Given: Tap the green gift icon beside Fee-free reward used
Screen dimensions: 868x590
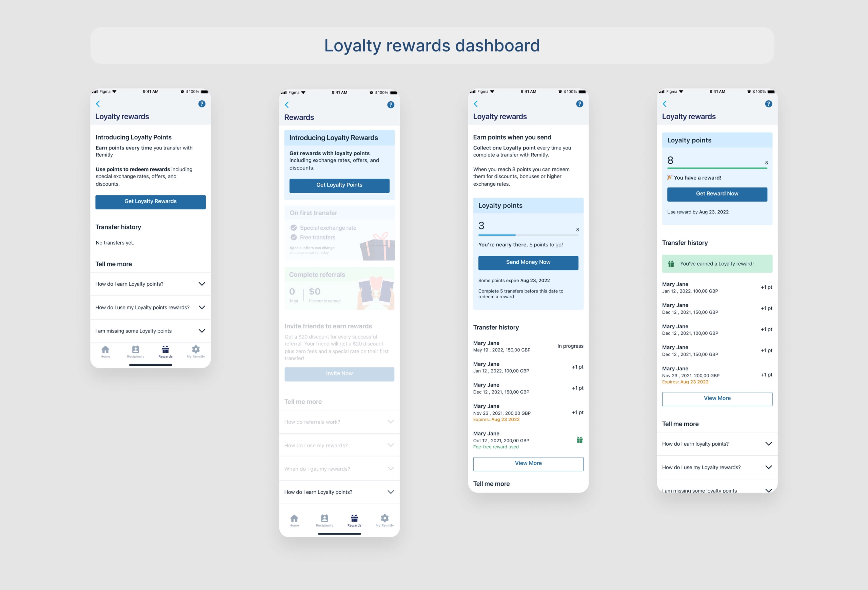Looking at the screenshot, I should 579,440.
